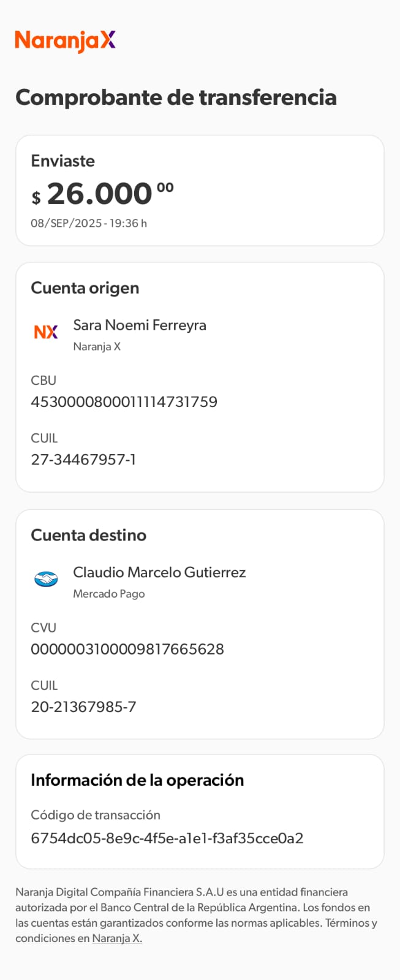Image resolution: width=400 pixels, height=980 pixels.
Task: Click the destination CVU number
Action: (x=127, y=649)
